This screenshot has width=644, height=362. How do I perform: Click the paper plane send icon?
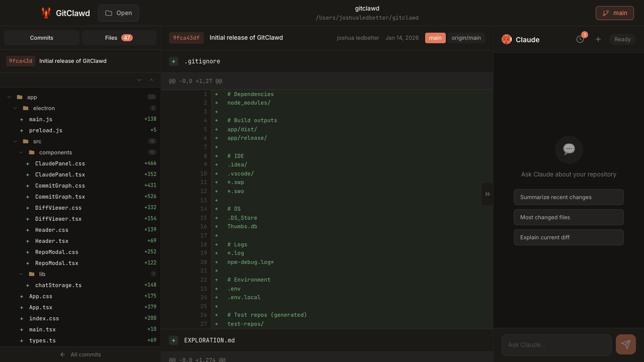click(625, 344)
